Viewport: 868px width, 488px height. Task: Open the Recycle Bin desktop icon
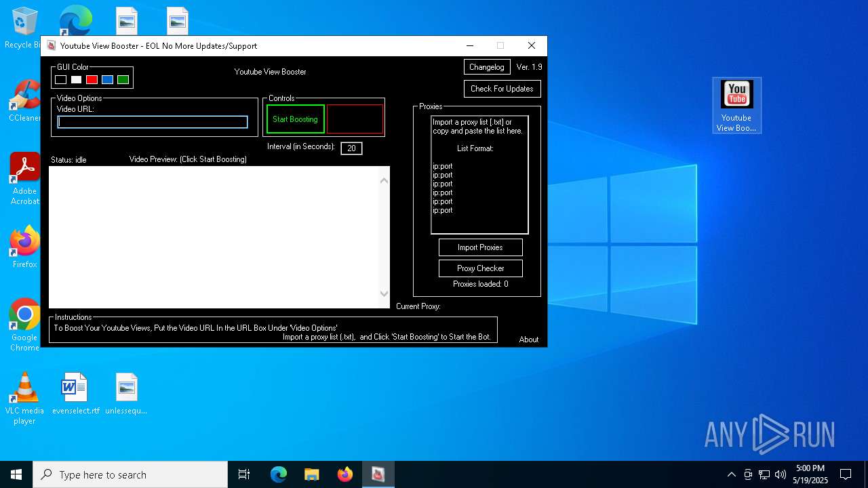[x=24, y=28]
